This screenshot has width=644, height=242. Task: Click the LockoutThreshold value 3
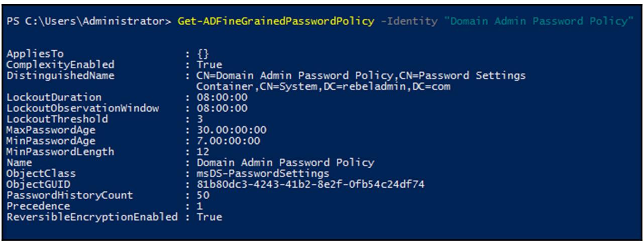pos(199,119)
